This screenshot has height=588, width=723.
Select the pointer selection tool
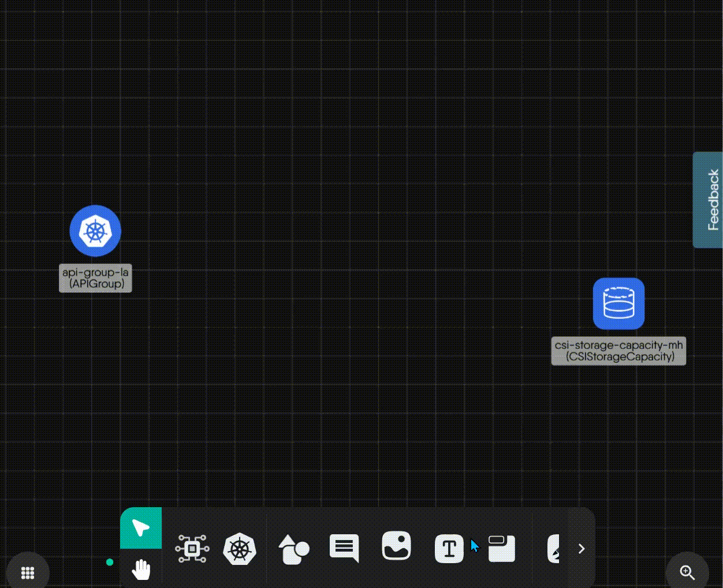click(x=141, y=528)
